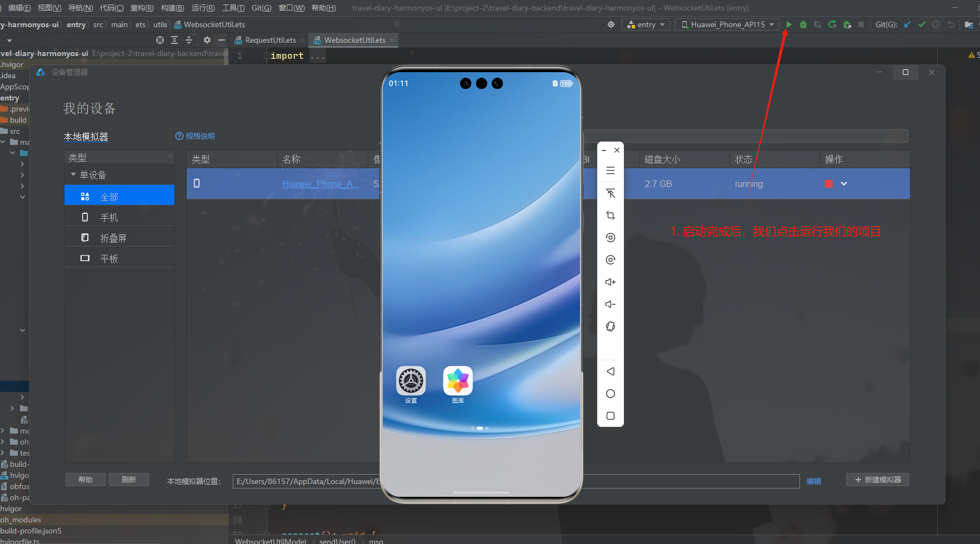Open the project view selector dropdown arrow

(x=9, y=41)
